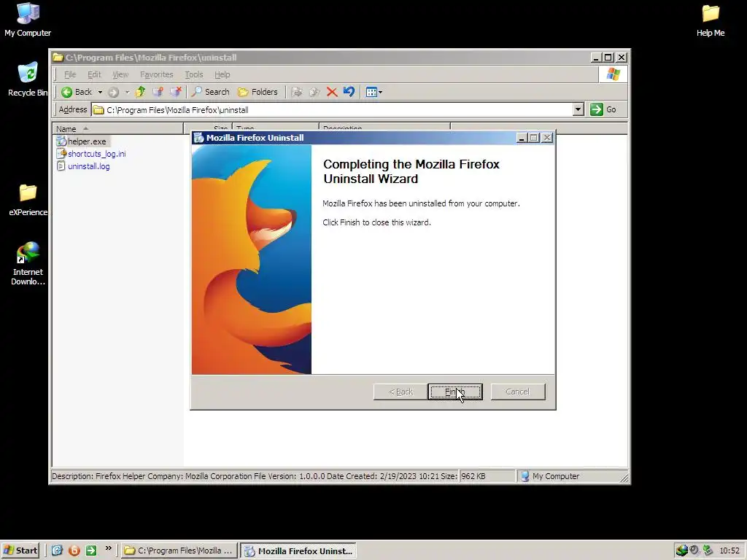Image resolution: width=747 pixels, height=560 pixels.
Task: Open the File menu
Action: click(x=70, y=74)
